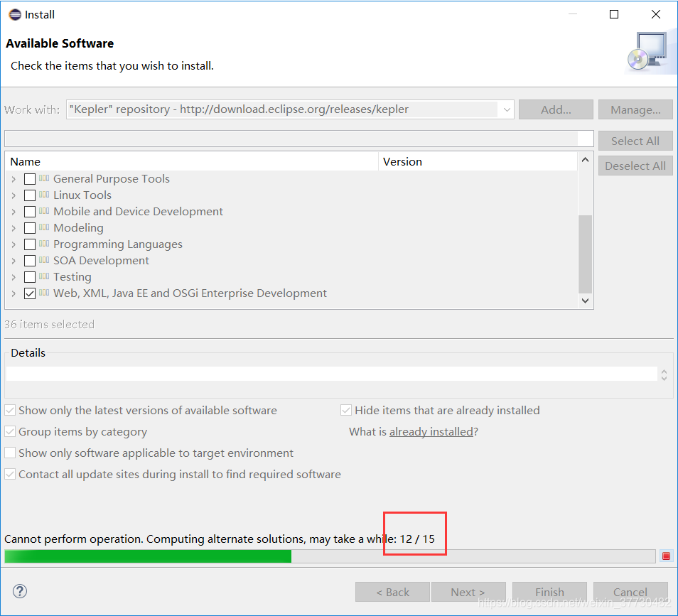Click the list scroll down arrow
Screen dimensions: 678x616
click(585, 301)
